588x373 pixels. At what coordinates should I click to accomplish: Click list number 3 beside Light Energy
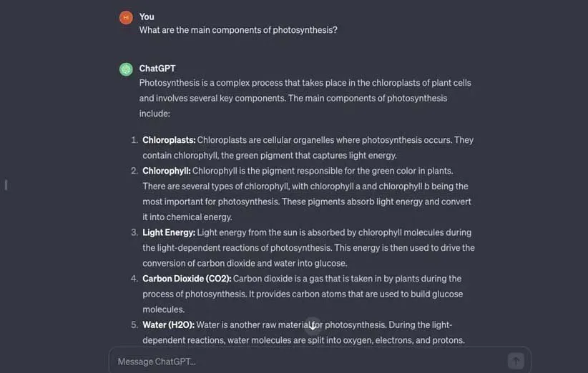[x=134, y=232]
